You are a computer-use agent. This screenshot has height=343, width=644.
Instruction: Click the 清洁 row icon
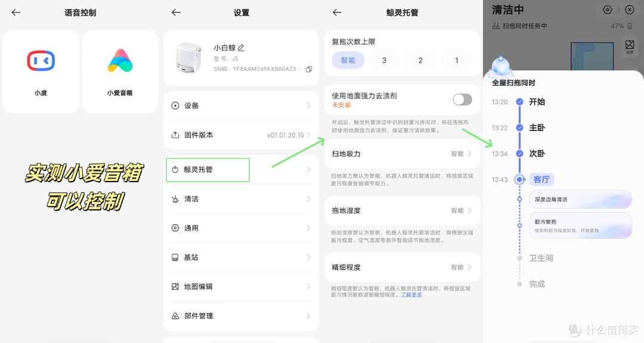tap(175, 199)
